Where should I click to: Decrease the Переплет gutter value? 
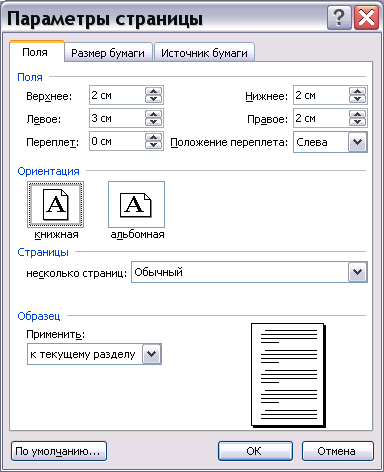coord(153,145)
